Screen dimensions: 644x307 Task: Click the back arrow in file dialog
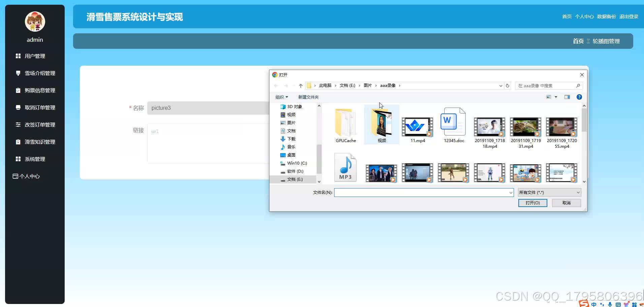(x=276, y=86)
